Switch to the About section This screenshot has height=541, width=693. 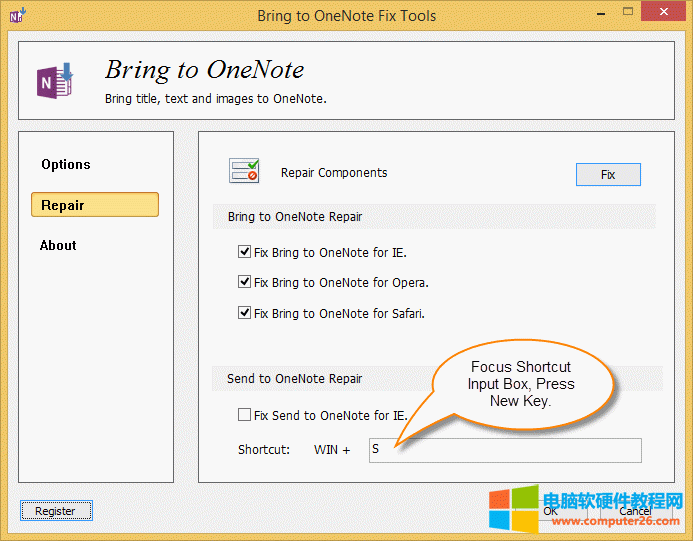pyautogui.click(x=58, y=246)
